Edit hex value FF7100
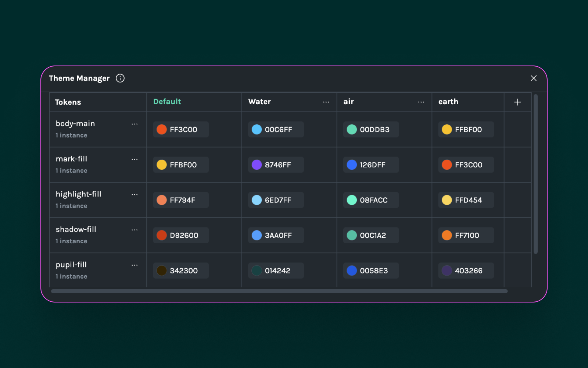The image size is (588, 368). (467, 236)
